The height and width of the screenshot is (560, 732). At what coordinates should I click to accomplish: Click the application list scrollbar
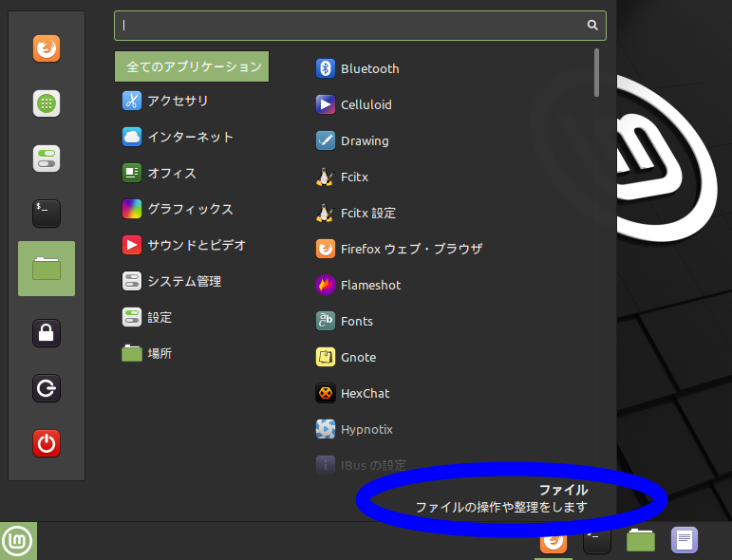click(596, 73)
